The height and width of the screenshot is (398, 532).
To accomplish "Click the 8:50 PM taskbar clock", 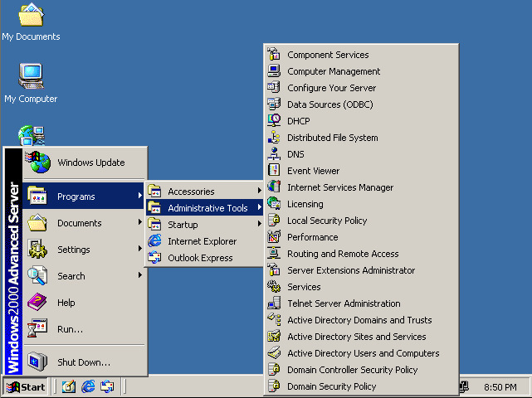I will [500, 387].
